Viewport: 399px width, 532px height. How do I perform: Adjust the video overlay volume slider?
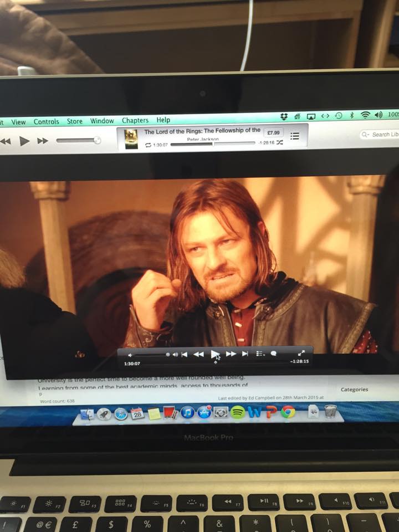pyautogui.click(x=151, y=355)
